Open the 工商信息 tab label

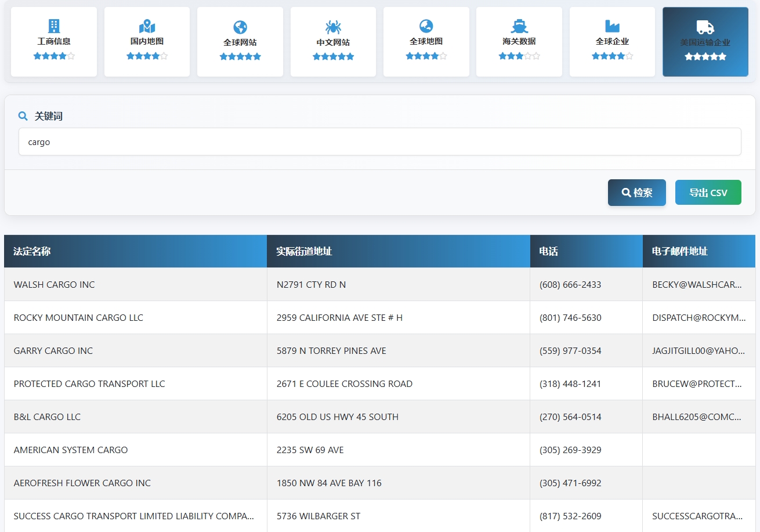[54, 42]
